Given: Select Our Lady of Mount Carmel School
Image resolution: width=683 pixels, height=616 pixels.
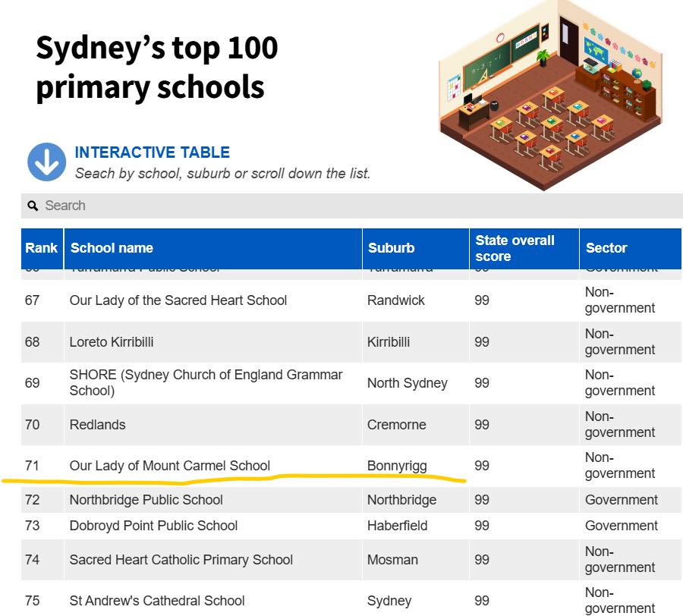Looking at the screenshot, I should [170, 466].
